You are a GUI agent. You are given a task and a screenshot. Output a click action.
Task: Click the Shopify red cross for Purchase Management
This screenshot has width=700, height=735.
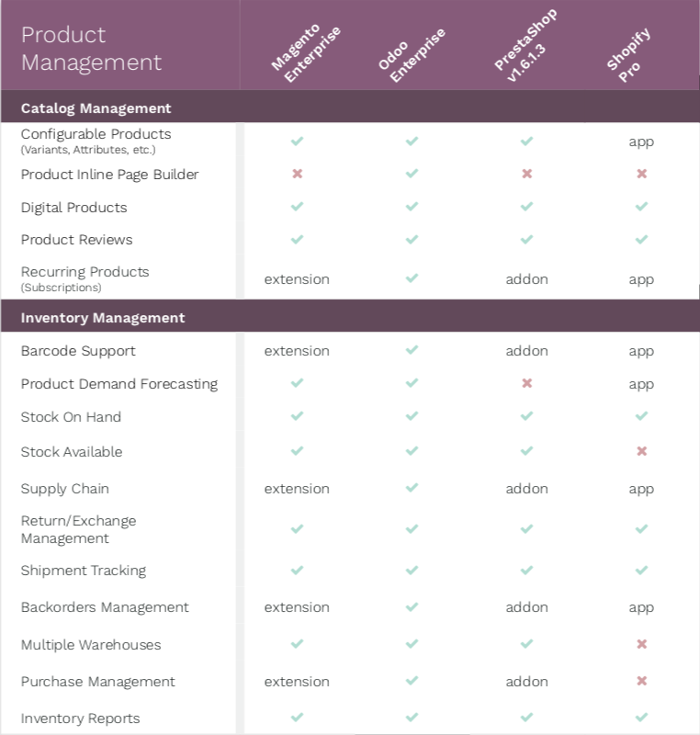641,681
